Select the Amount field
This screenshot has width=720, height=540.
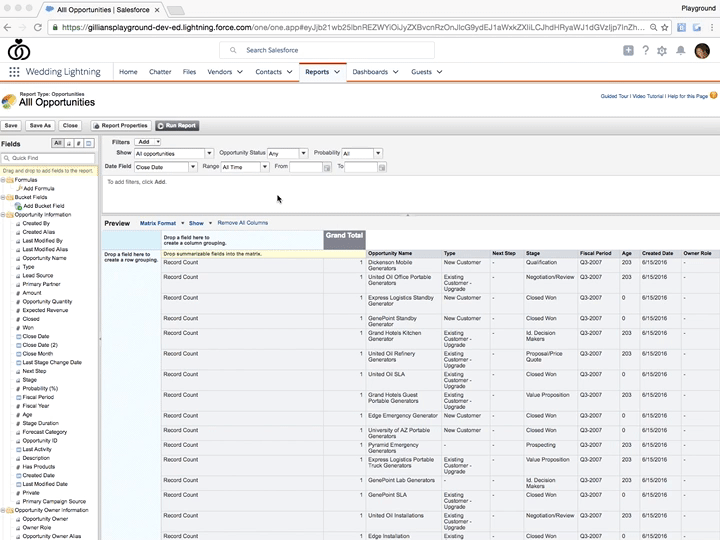click(x=32, y=293)
